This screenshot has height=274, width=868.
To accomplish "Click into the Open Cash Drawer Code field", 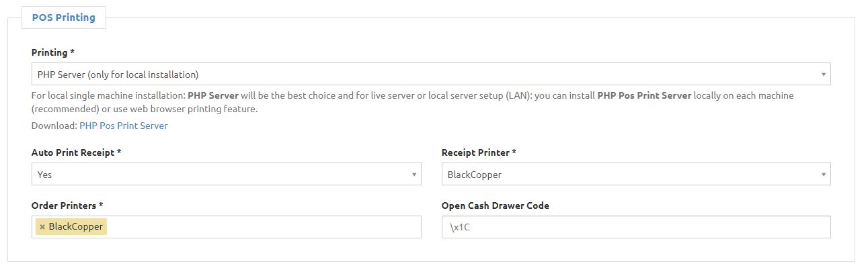I will (636, 227).
